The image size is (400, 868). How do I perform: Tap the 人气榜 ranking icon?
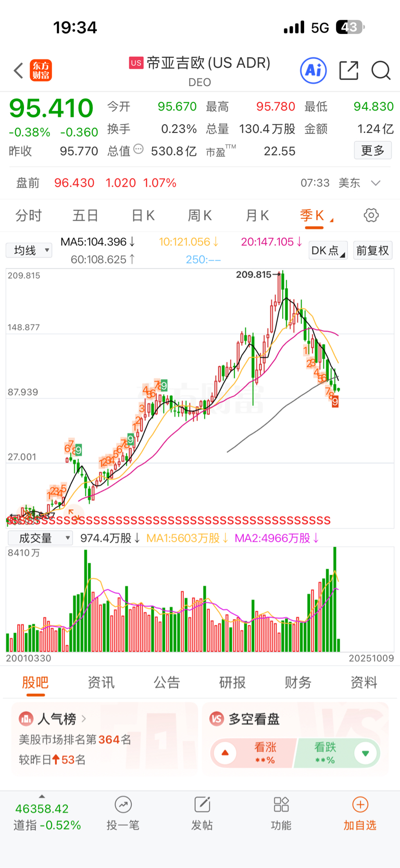tap(26, 719)
